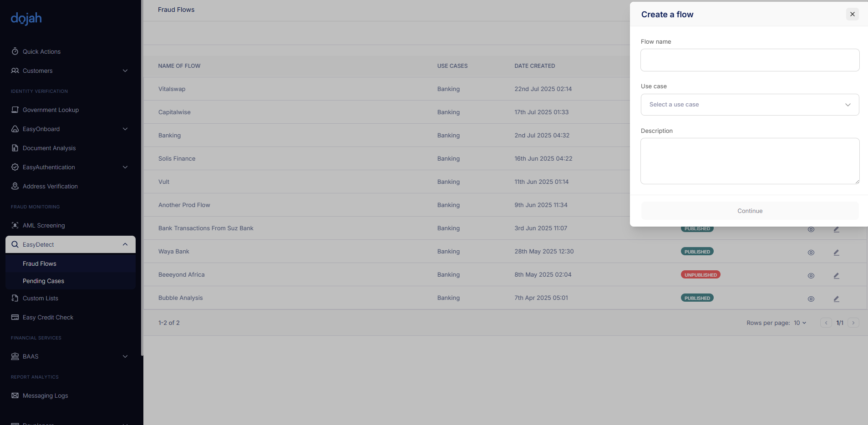Click the Quick Actions timer icon
The image size is (868, 425).
click(x=15, y=51)
